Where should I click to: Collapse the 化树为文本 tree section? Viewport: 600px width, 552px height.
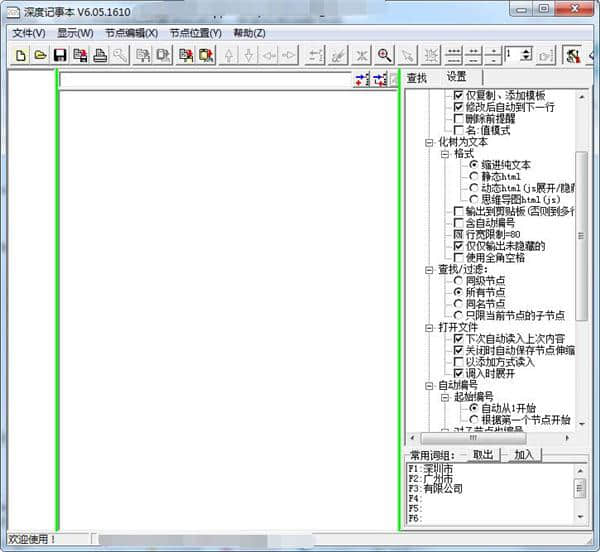click(429, 142)
